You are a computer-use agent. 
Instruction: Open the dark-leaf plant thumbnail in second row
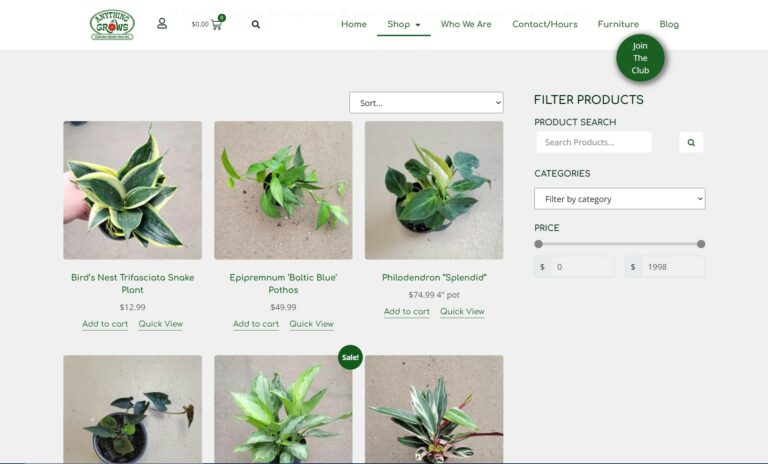132,409
